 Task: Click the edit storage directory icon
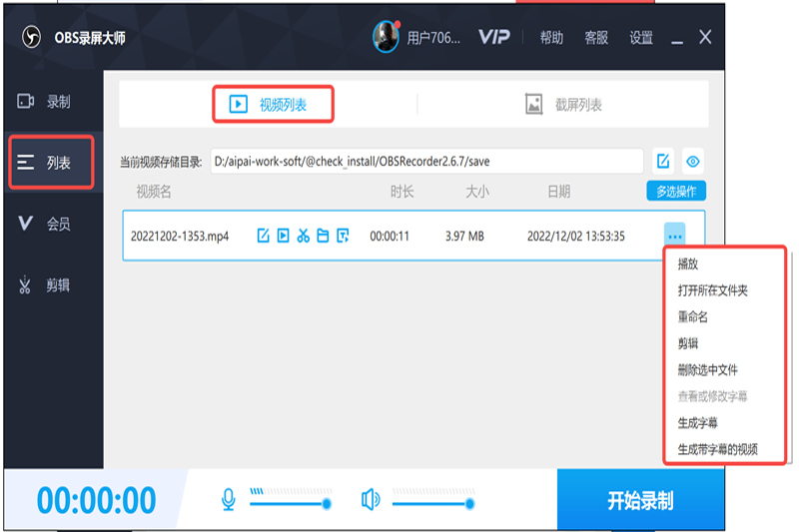[x=662, y=162]
